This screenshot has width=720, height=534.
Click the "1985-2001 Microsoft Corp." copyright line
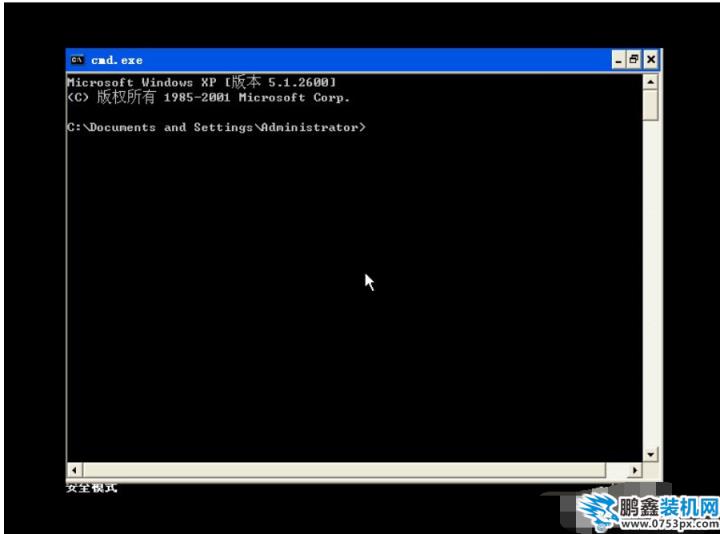click(208, 97)
